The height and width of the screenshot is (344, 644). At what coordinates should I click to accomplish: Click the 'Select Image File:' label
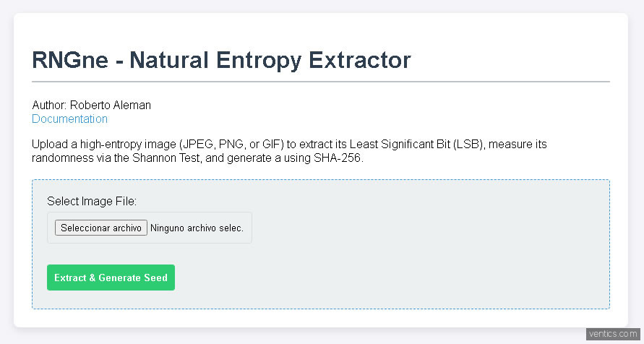click(x=92, y=201)
